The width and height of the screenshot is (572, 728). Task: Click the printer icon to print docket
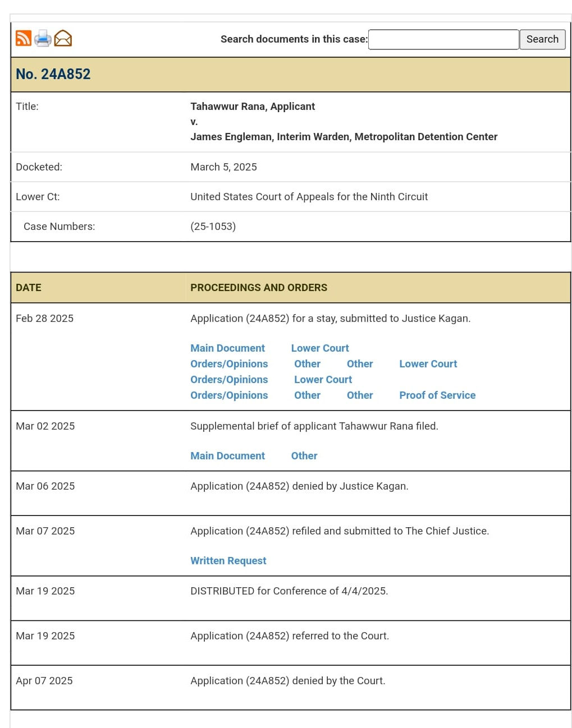coord(43,39)
